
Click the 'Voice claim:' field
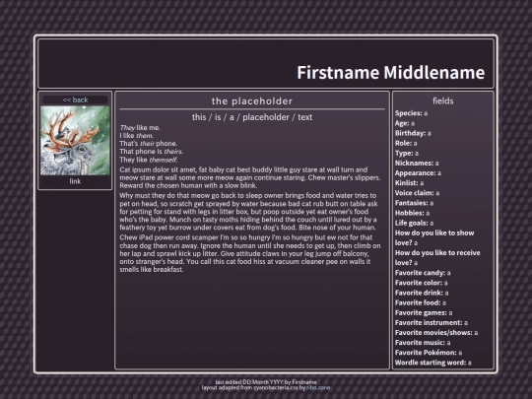click(x=418, y=193)
